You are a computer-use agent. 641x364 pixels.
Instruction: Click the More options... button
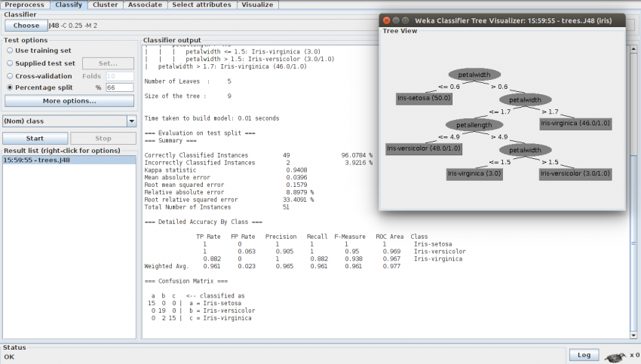pos(69,101)
